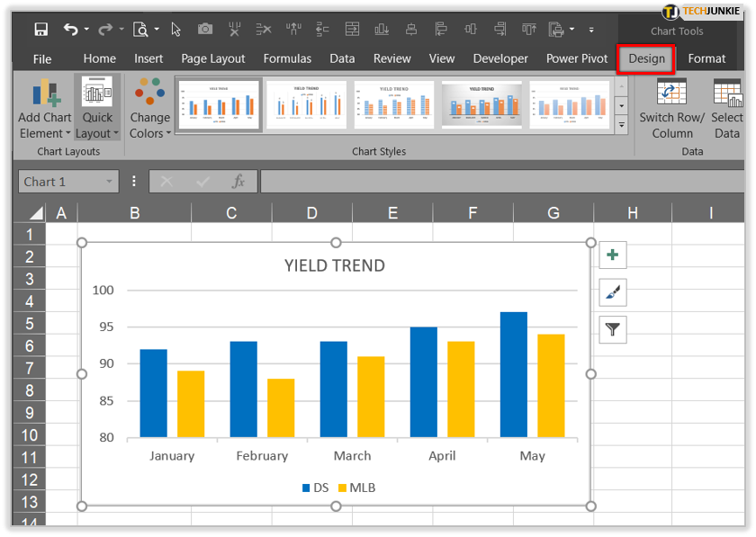This screenshot has height=537, width=756.
Task: Click the green plus Chart Elements button
Action: point(612,255)
